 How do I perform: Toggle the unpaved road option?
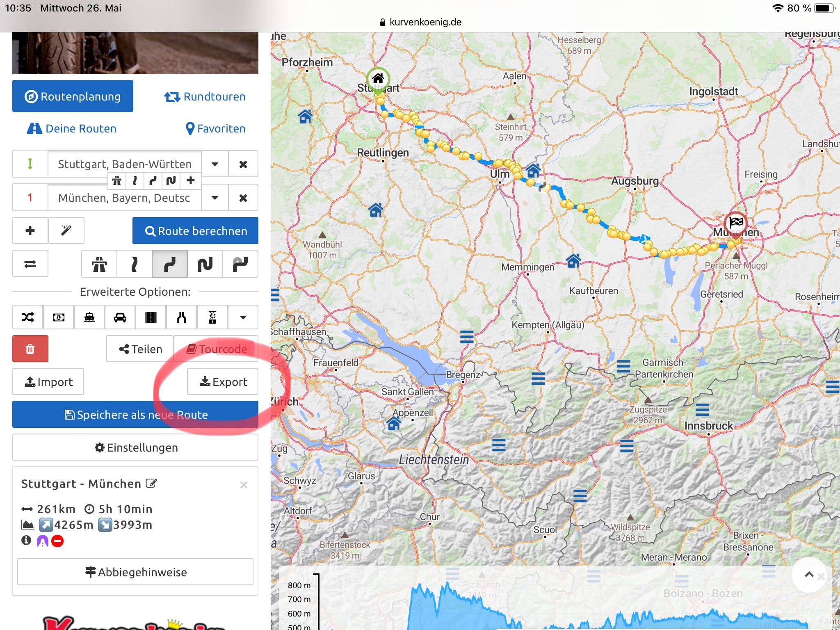[x=212, y=317]
